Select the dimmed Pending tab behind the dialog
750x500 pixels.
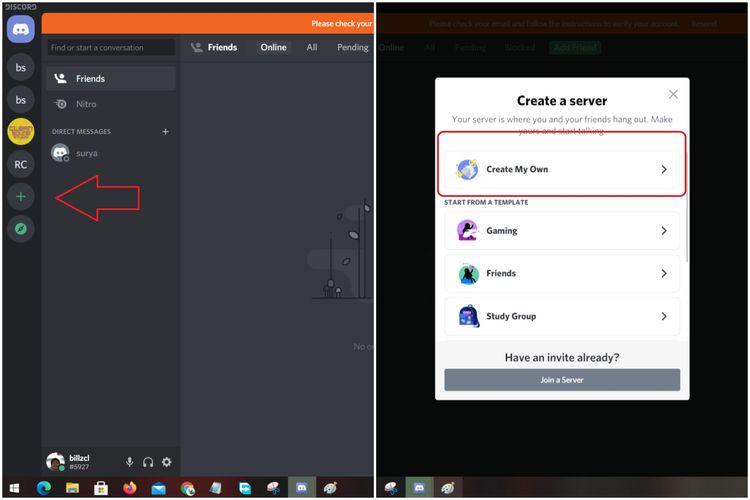pyautogui.click(x=471, y=47)
